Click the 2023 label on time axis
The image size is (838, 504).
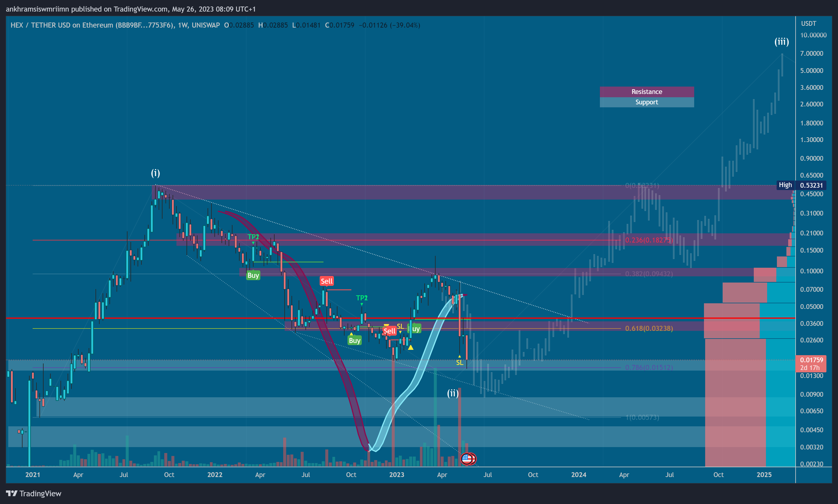(396, 475)
